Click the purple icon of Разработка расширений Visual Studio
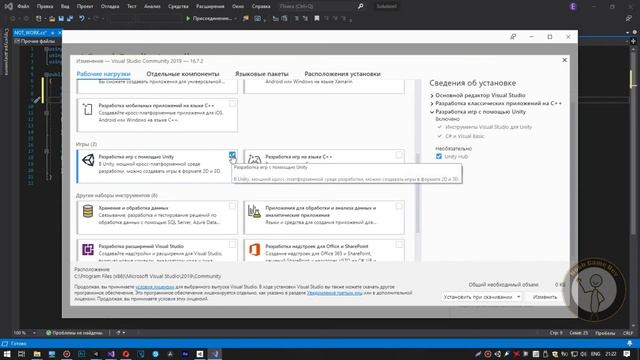The image size is (640, 360). pos(88,249)
